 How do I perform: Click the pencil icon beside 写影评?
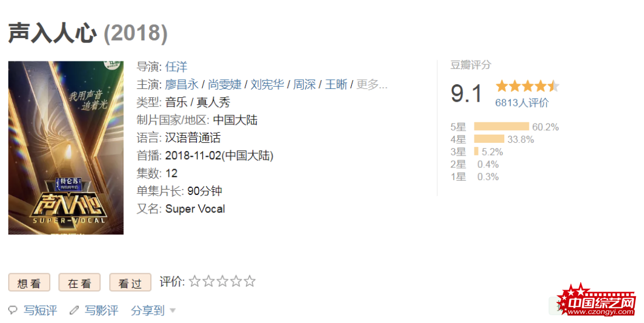tap(74, 310)
